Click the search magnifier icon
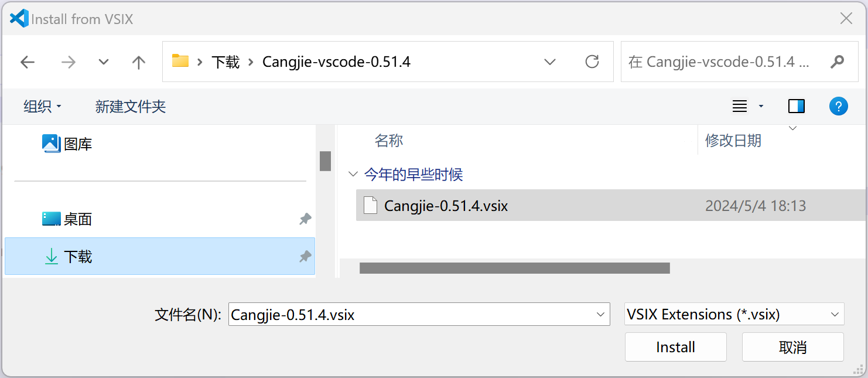Screen dimensions: 868x378 [x=838, y=62]
